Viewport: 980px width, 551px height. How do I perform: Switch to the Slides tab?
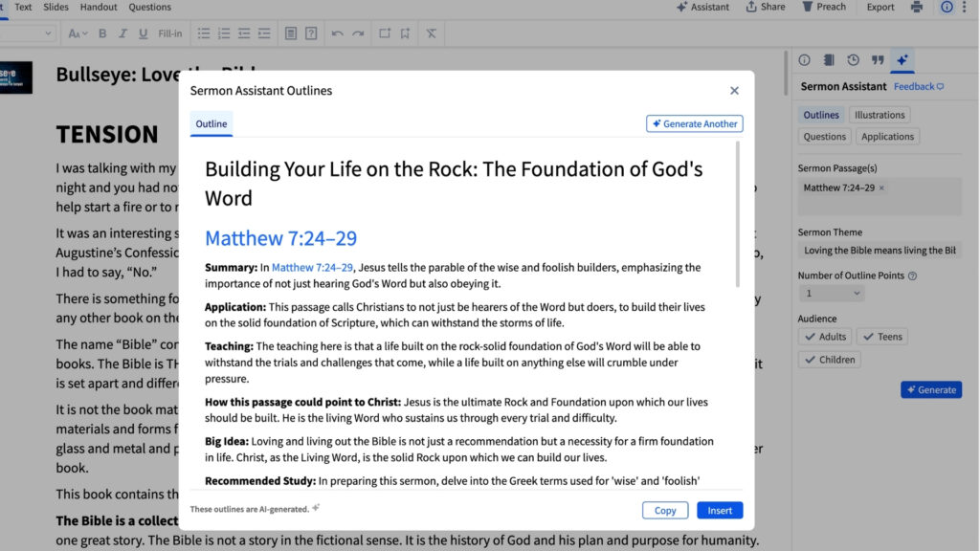click(55, 7)
